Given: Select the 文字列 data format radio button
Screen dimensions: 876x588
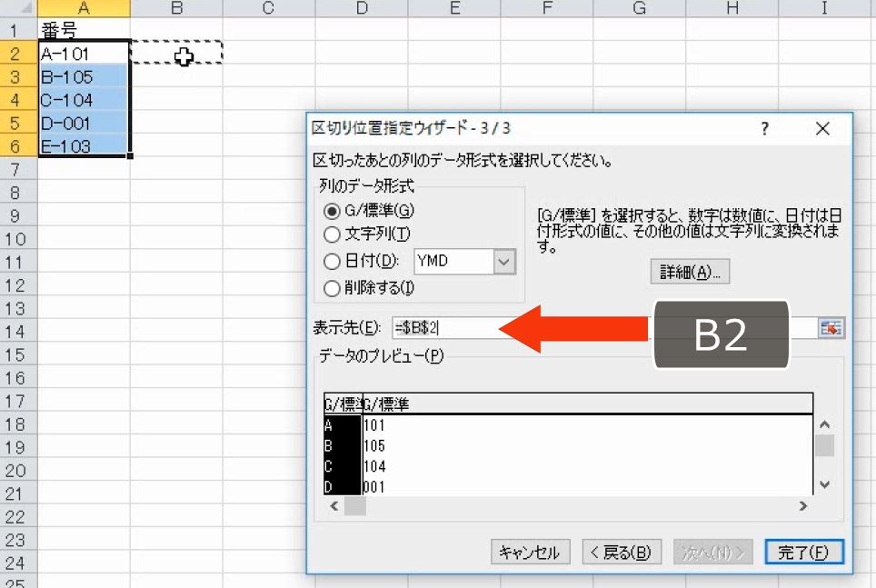Looking at the screenshot, I should pyautogui.click(x=330, y=235).
